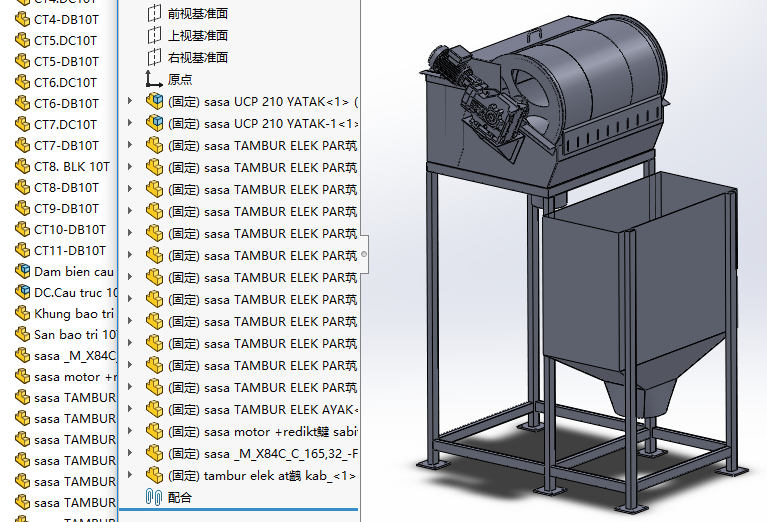Click the feature tree panel collapse handle
The width and height of the screenshot is (767, 522).
pyautogui.click(x=364, y=254)
